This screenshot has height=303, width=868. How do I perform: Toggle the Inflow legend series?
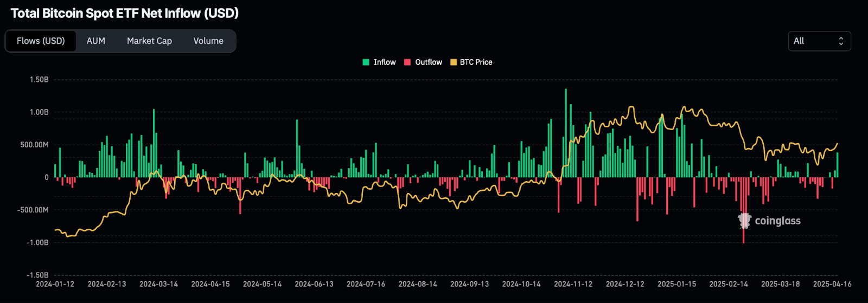click(379, 62)
